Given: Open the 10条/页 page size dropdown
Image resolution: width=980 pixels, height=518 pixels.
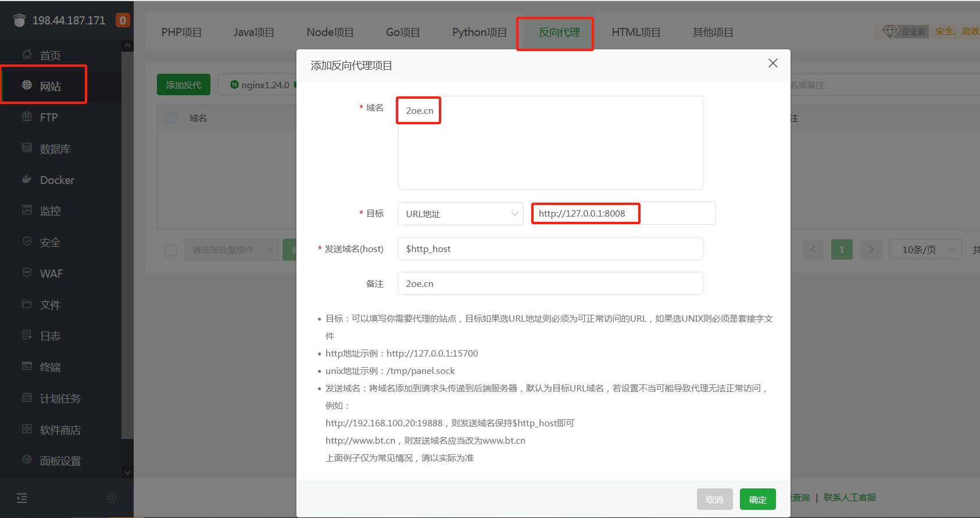Looking at the screenshot, I should [925, 250].
